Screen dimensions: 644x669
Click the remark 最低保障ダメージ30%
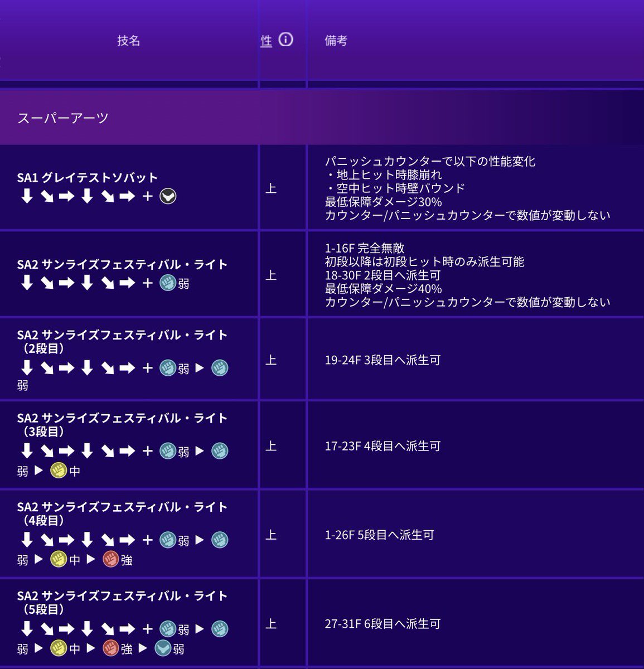click(383, 202)
